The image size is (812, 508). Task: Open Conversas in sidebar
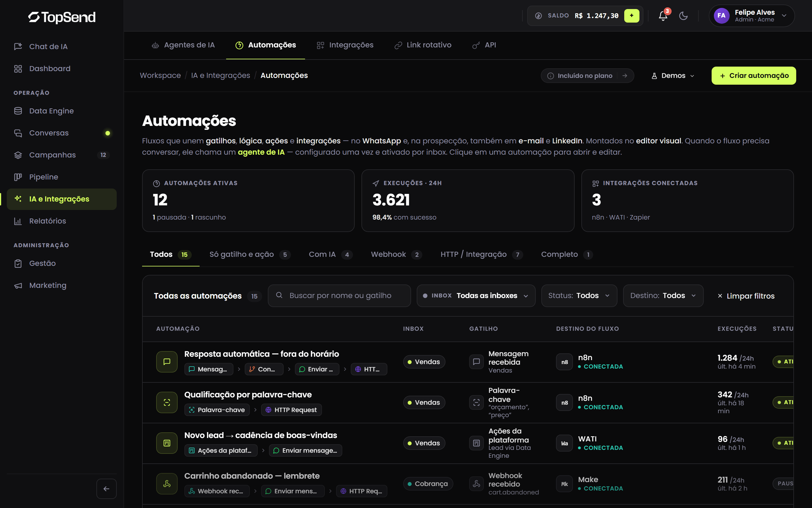click(x=62, y=133)
